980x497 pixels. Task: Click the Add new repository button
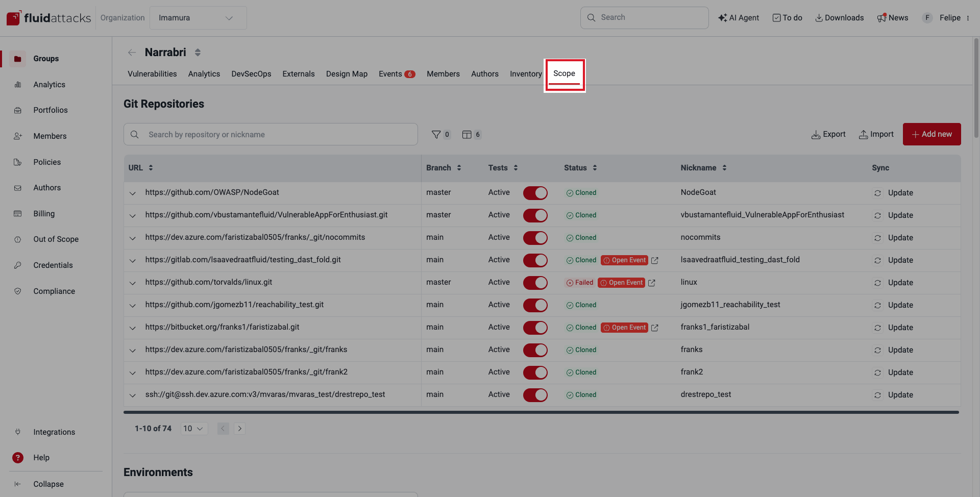(932, 134)
